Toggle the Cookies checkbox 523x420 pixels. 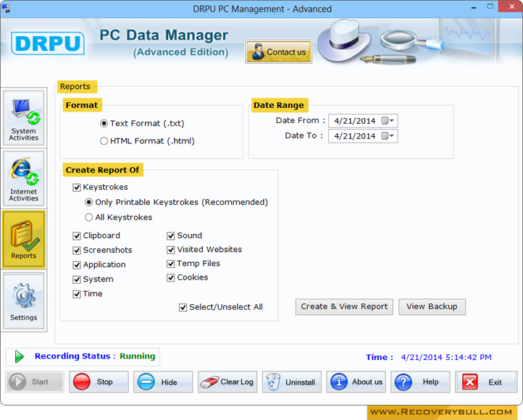(x=171, y=277)
